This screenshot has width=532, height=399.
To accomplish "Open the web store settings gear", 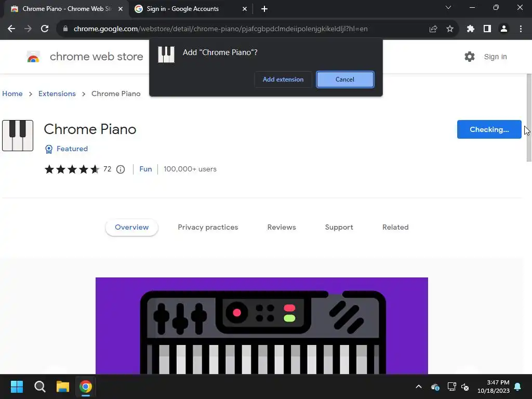I will (x=470, y=57).
